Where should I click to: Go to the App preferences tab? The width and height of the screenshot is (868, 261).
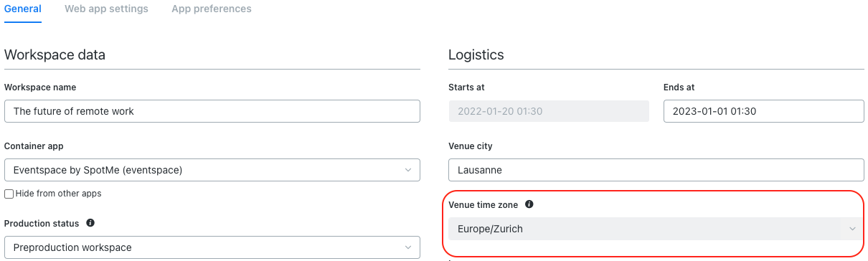(x=212, y=9)
